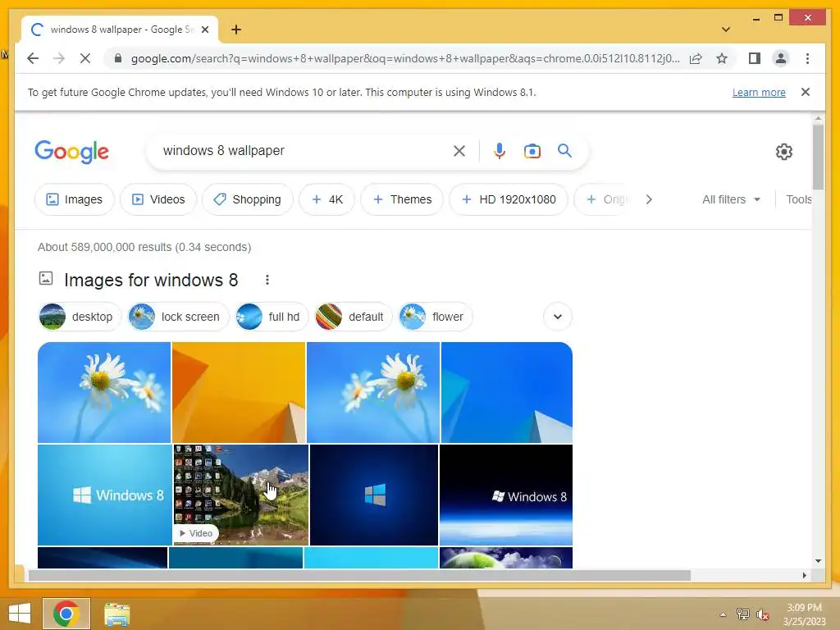This screenshot has height=630, width=840.
Task: Switch to the Shopping results tab
Action: coord(248,199)
